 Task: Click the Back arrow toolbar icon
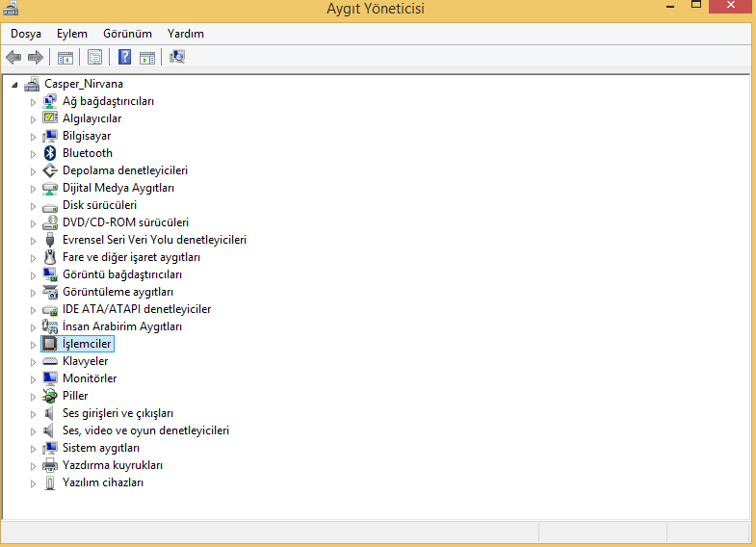pos(13,58)
